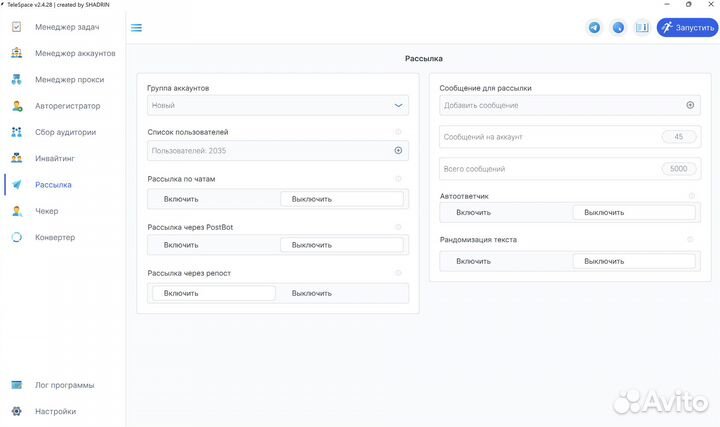This screenshot has width=720, height=427.
Task: Click the info icon beside Список пользователей
Action: click(398, 132)
